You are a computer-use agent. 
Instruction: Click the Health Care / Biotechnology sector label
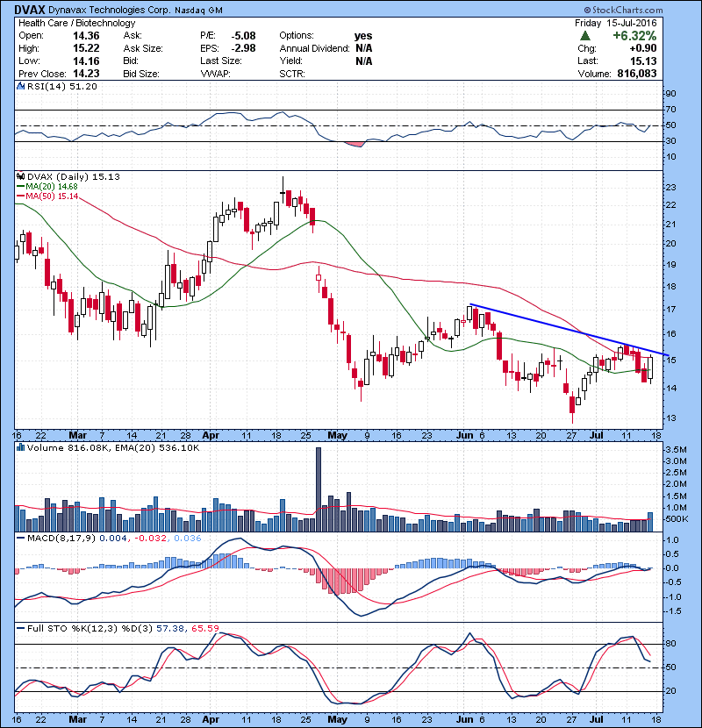76,23
